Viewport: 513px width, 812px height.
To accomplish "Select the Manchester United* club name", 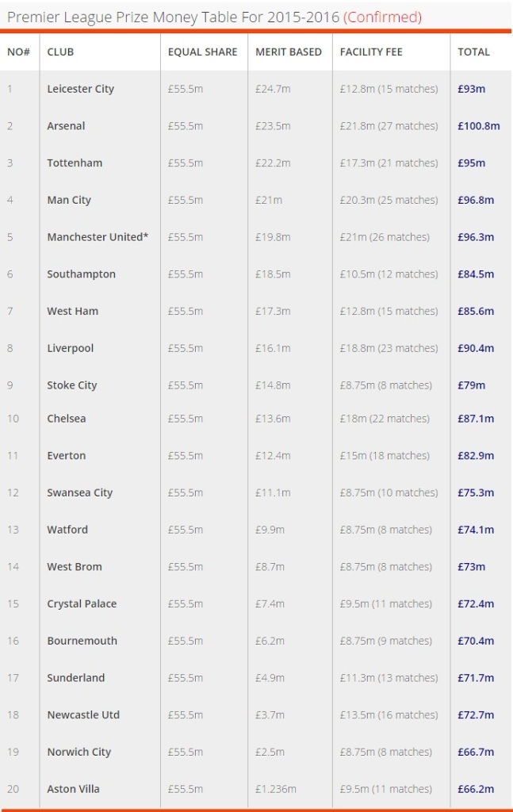I will coord(98,237).
